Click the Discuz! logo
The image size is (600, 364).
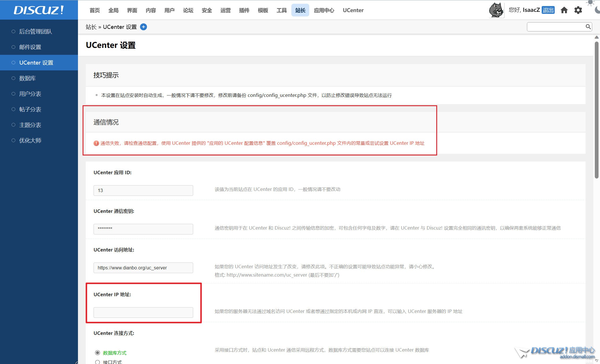point(39,10)
